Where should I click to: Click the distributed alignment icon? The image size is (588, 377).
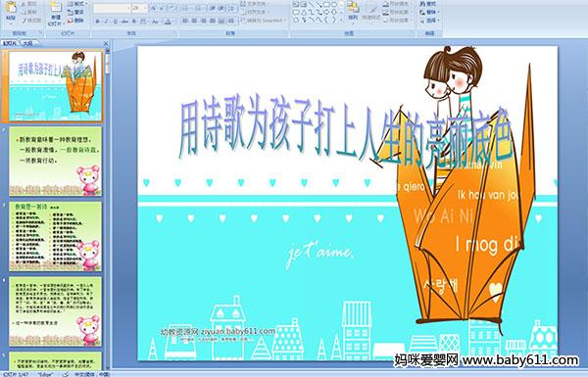[221, 21]
